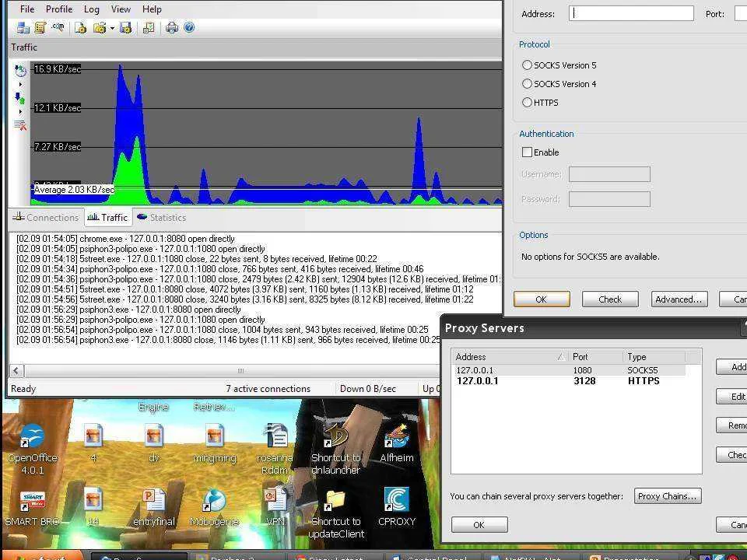Open the VPN desktop icon
Screen dimensions: 747x560
point(275,500)
